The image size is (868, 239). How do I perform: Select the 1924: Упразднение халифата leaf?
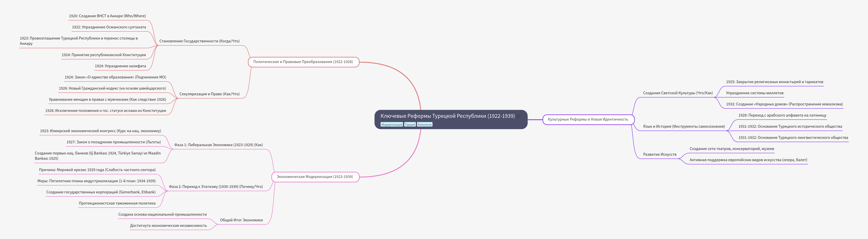[x=120, y=66]
